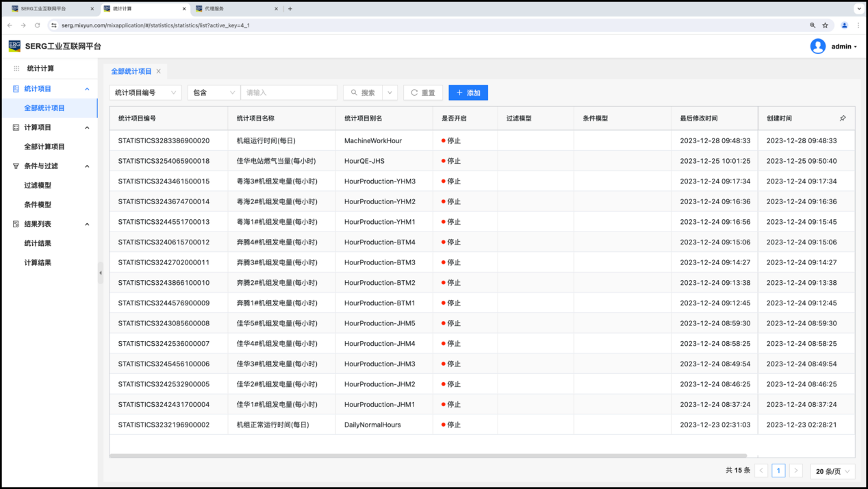The height and width of the screenshot is (489, 868).
Task: Bookmark this page with the star icon
Action: (x=826, y=25)
